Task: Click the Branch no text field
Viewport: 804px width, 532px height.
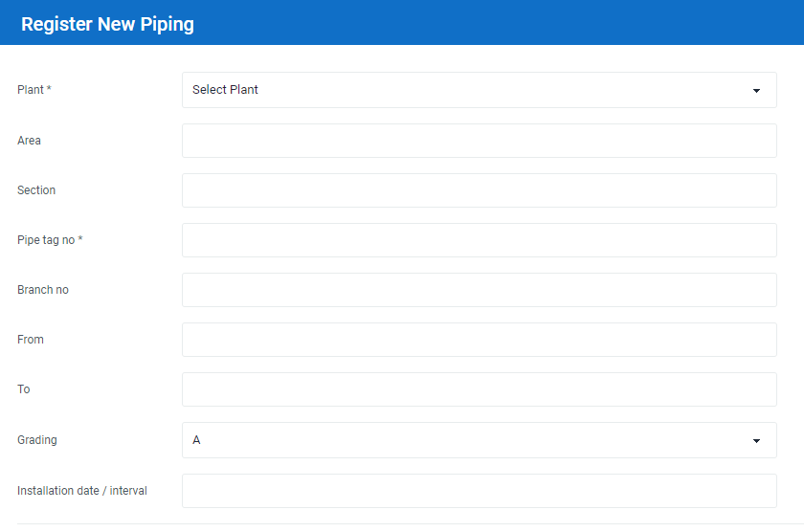Action: tap(479, 290)
